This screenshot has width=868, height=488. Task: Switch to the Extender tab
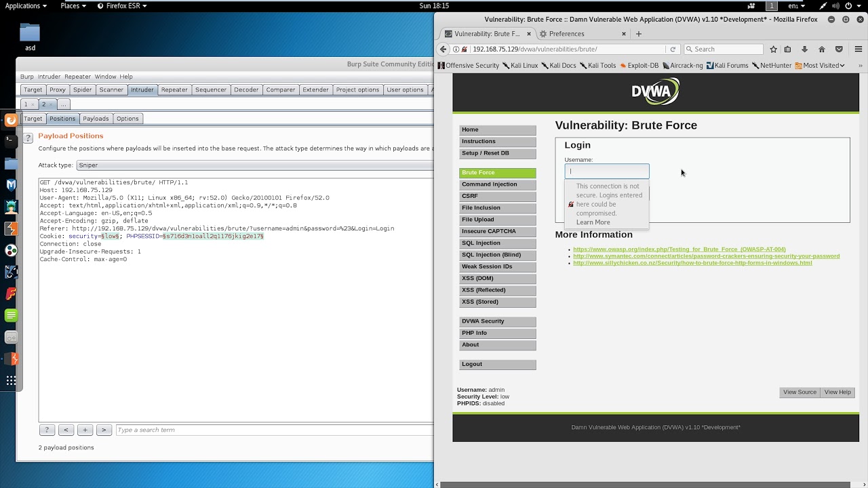click(x=316, y=89)
